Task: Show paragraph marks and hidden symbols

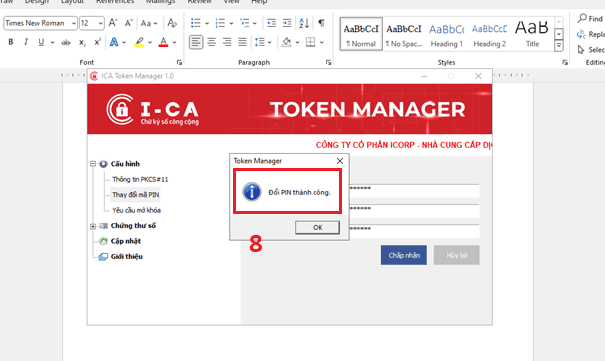Action: pyautogui.click(x=321, y=23)
